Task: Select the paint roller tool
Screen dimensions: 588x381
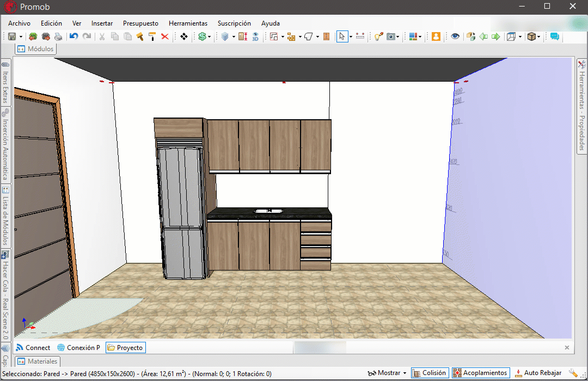Action: [152, 36]
